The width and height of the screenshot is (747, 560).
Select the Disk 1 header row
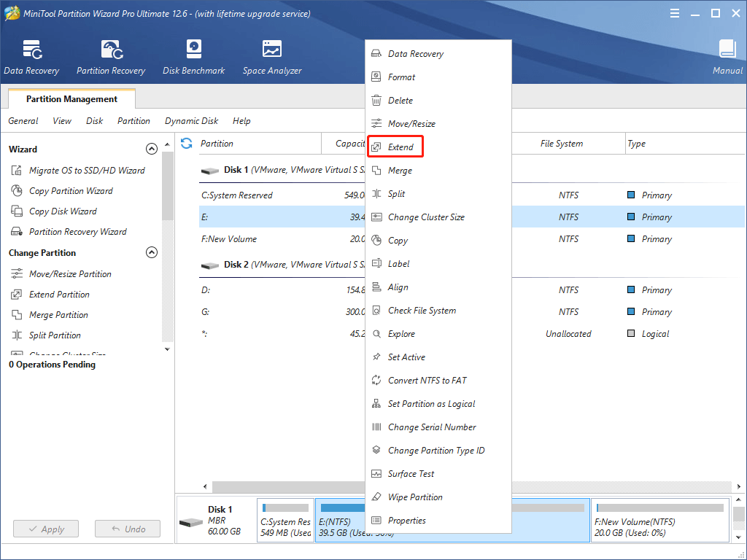pyautogui.click(x=282, y=170)
